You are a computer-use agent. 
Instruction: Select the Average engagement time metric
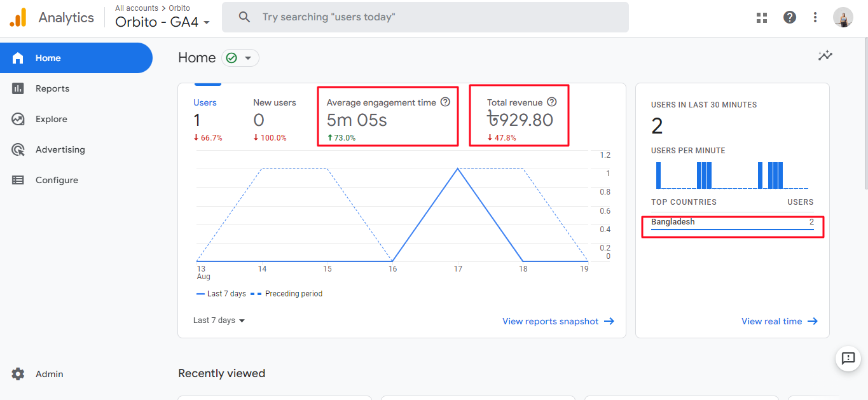tap(388, 120)
